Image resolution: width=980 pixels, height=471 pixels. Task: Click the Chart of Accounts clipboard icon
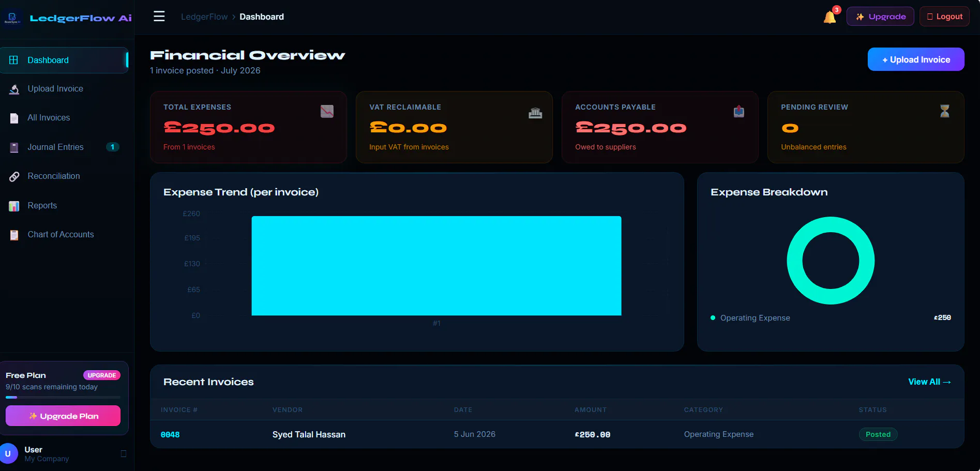(14, 235)
